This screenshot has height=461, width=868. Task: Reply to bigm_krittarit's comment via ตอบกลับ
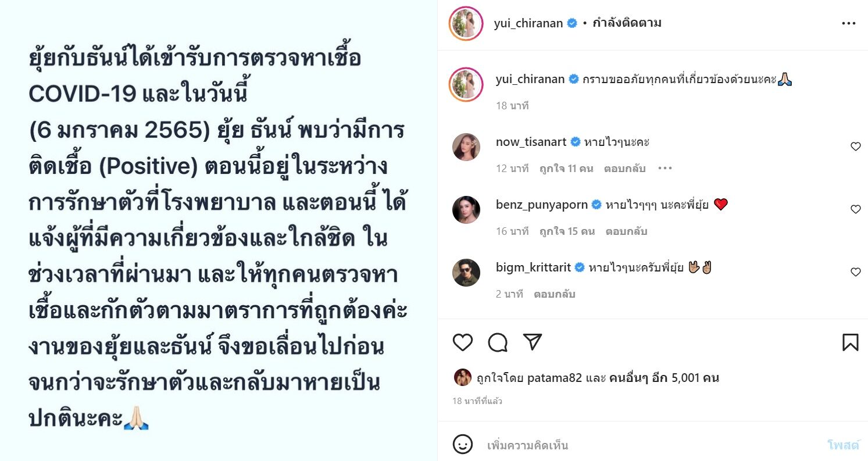(554, 294)
